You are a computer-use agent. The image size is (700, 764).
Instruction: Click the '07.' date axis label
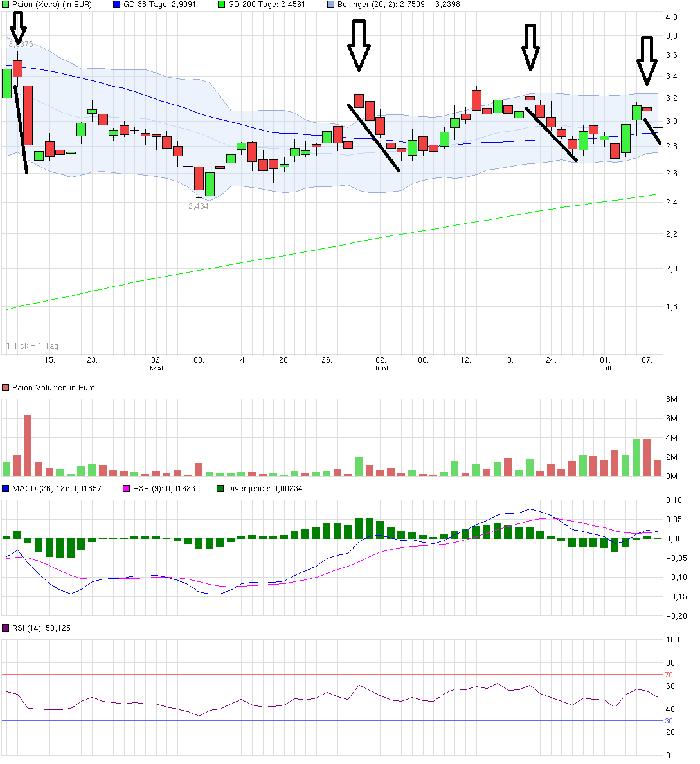pyautogui.click(x=647, y=360)
